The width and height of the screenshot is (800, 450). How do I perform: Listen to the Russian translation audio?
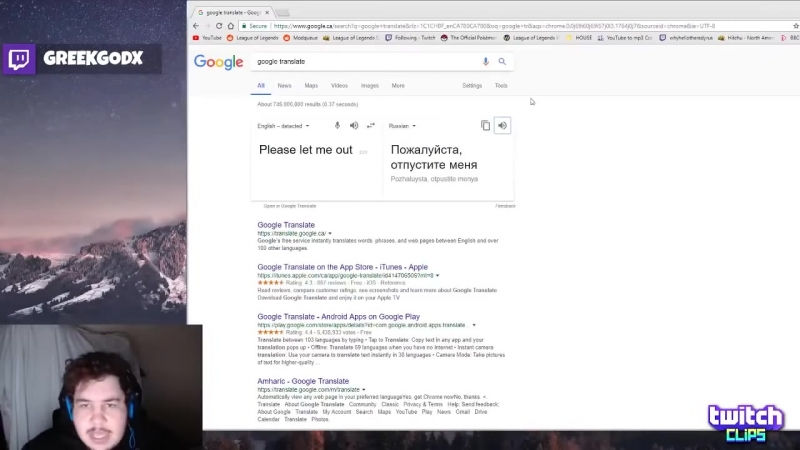503,125
